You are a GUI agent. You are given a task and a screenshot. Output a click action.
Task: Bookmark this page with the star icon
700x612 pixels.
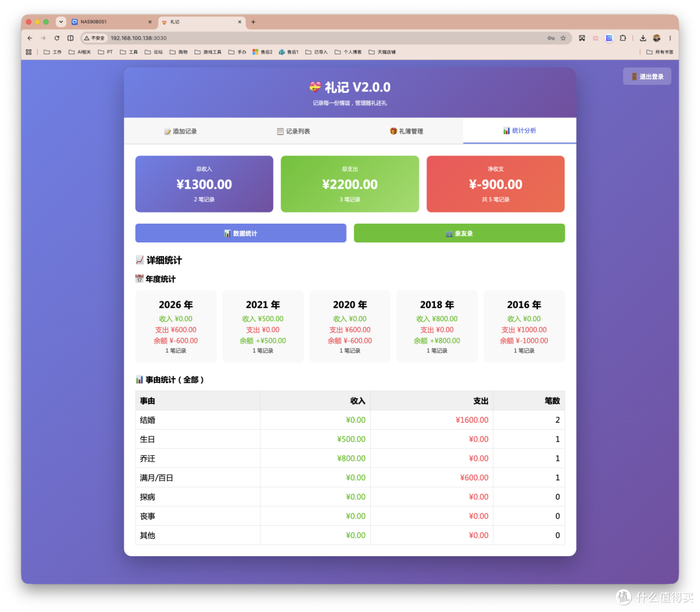coord(563,38)
